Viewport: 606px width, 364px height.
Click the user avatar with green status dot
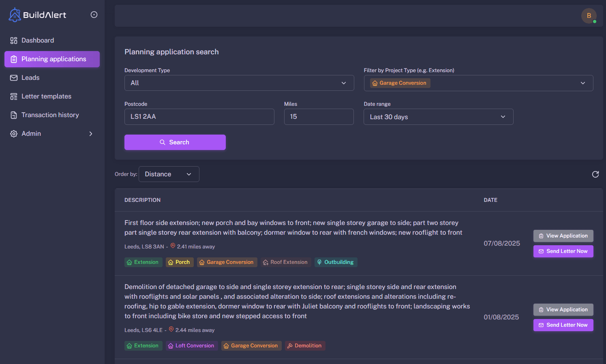pyautogui.click(x=589, y=16)
